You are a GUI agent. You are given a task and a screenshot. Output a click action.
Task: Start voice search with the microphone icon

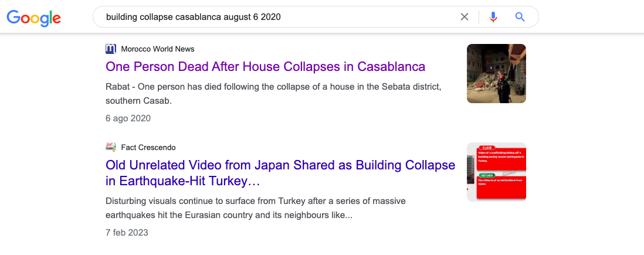[x=493, y=17]
